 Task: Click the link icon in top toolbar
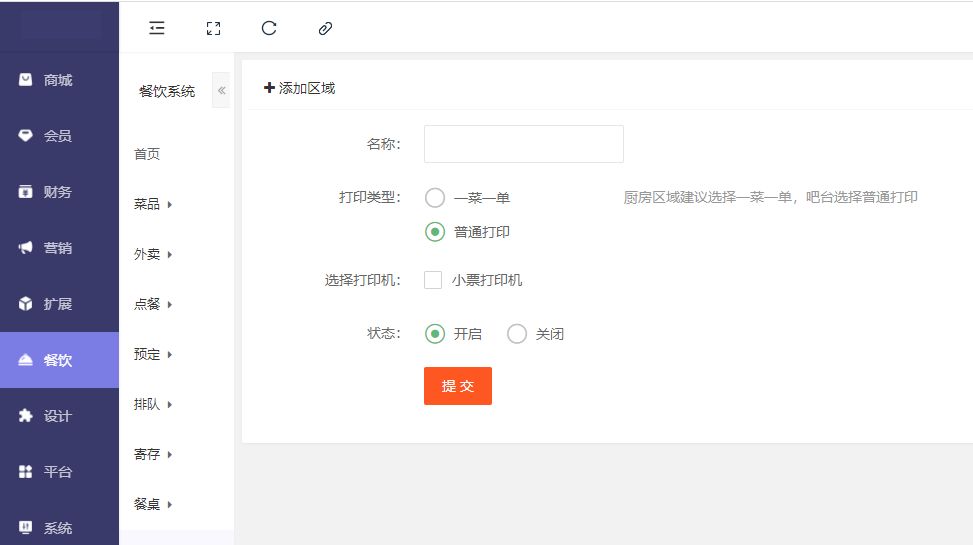(x=325, y=28)
